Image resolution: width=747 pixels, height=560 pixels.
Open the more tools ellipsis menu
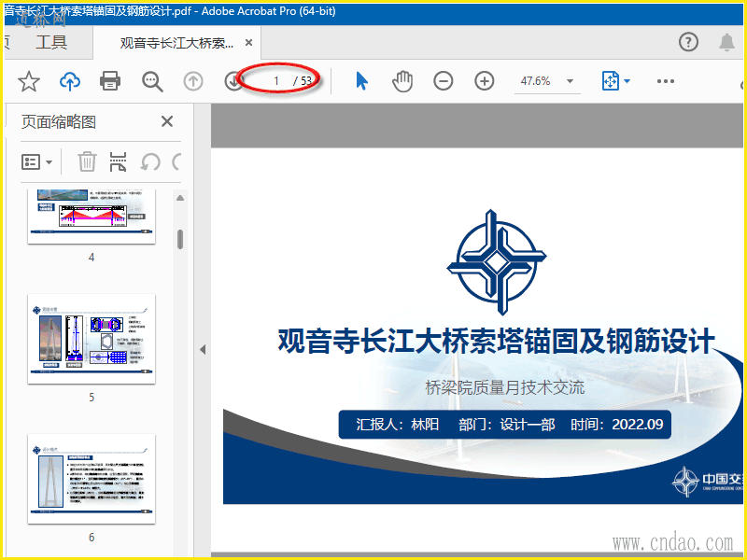click(x=665, y=81)
